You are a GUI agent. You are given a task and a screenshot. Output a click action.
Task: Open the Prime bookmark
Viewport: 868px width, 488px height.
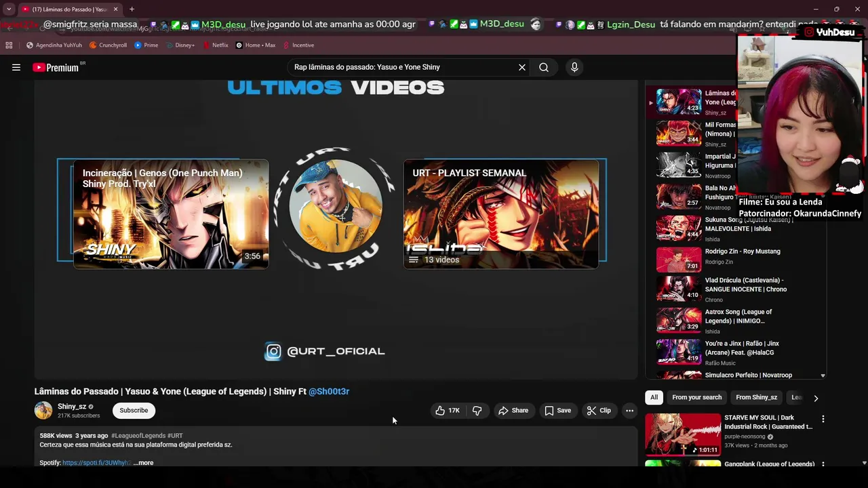click(x=146, y=45)
